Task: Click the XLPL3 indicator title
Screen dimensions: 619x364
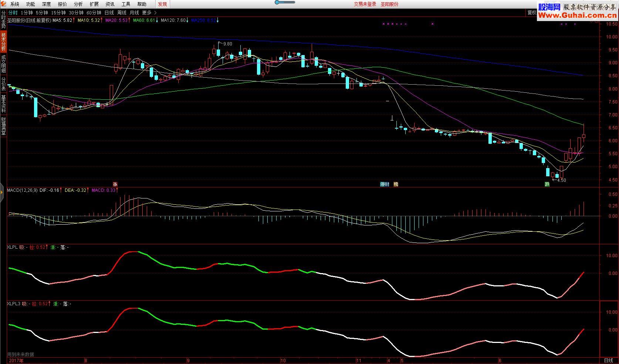Action: click(x=14, y=304)
